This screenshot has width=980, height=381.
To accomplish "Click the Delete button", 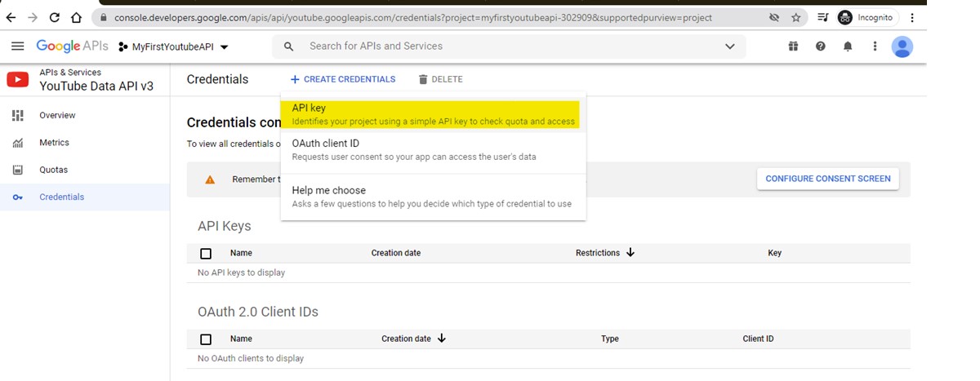I will pos(440,79).
